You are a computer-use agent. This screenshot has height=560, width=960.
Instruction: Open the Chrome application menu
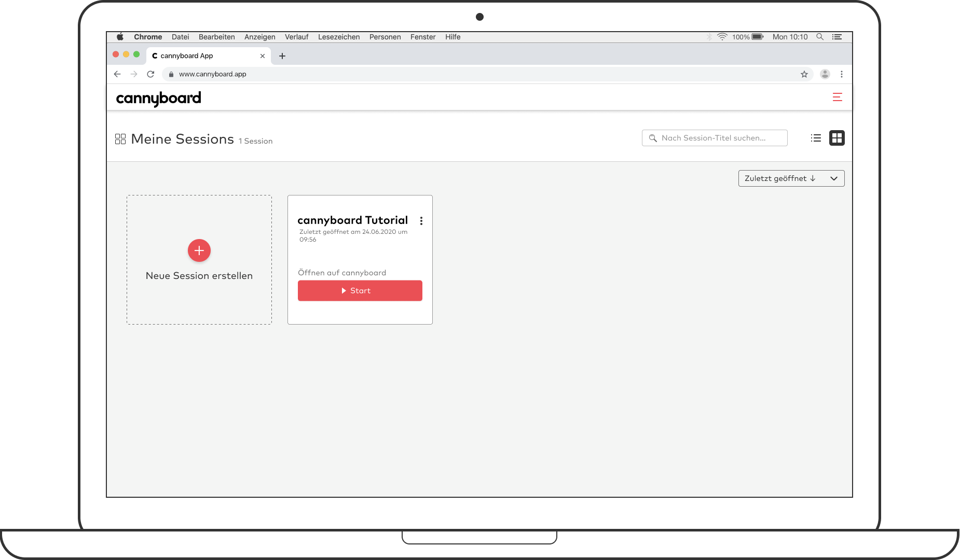(148, 37)
